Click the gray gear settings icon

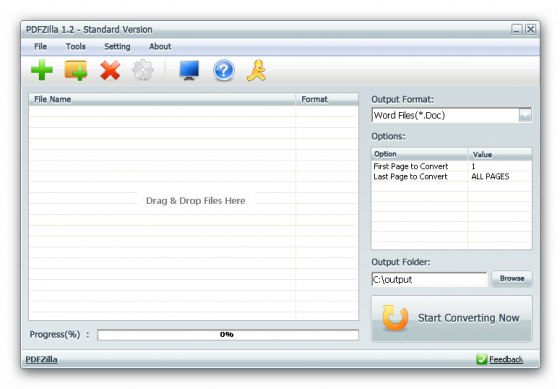[x=143, y=70]
